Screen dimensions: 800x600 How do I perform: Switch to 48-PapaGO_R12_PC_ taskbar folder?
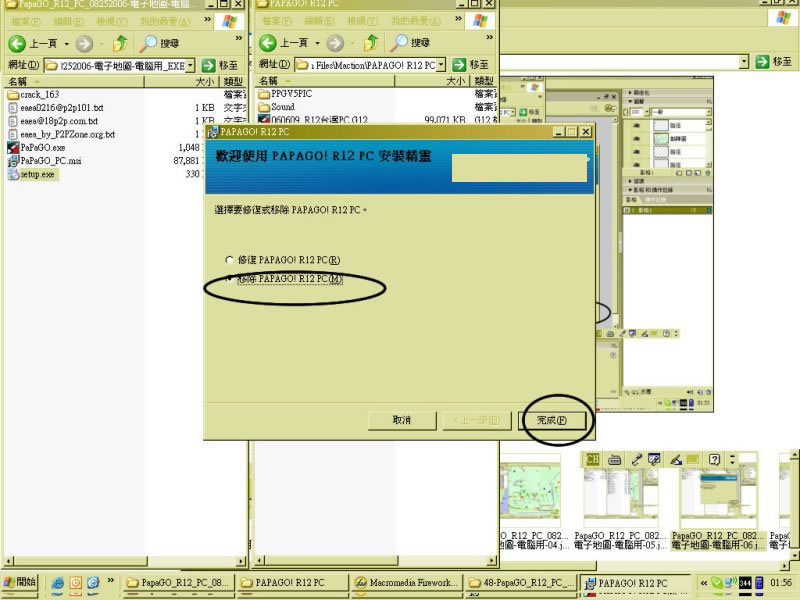521,582
